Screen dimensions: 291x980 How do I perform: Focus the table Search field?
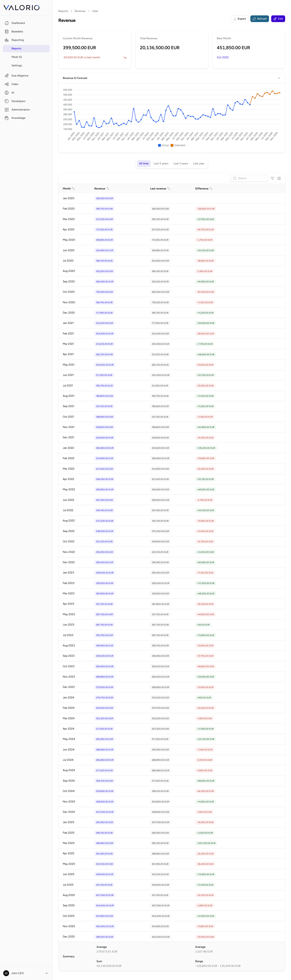click(x=249, y=178)
